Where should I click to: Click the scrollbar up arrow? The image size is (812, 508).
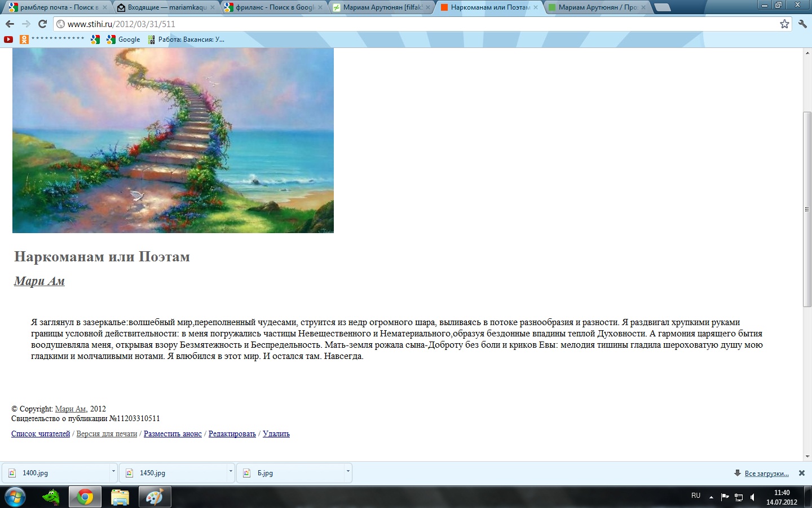tap(807, 53)
